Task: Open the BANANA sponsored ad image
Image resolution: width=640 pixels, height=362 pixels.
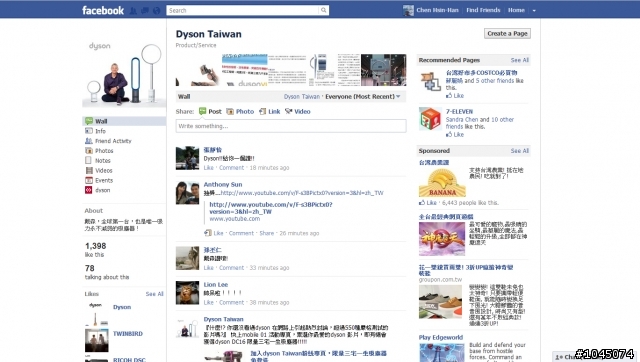Action: pyautogui.click(x=442, y=182)
